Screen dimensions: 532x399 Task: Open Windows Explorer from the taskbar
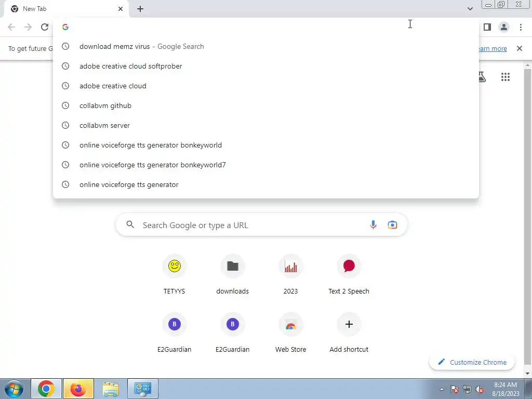click(111, 389)
